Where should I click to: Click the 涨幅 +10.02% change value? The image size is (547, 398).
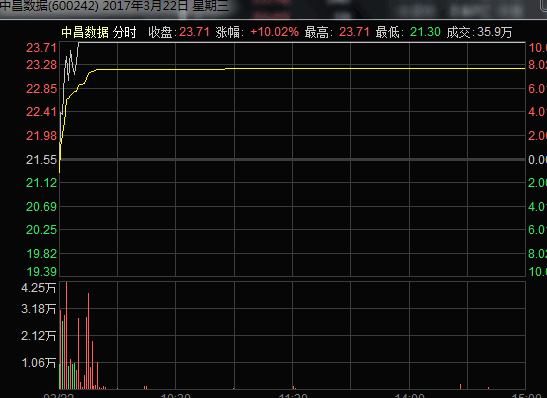click(275, 32)
